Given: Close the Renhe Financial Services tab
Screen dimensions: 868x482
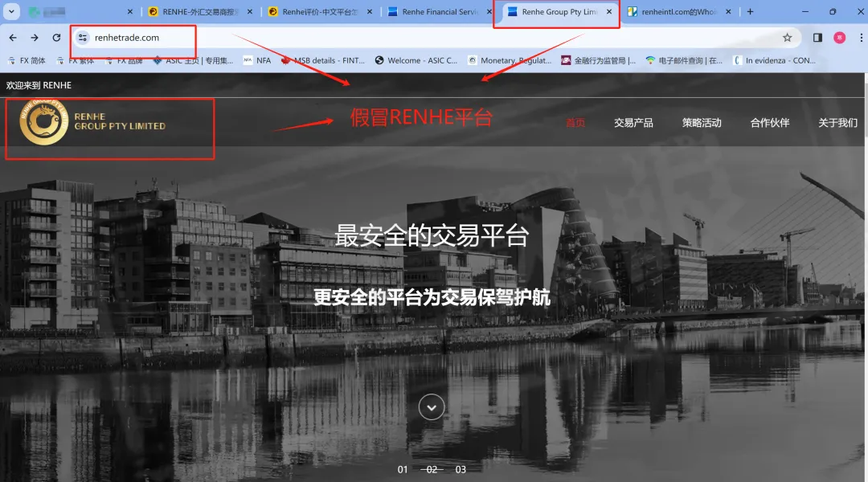Looking at the screenshot, I should click(489, 11).
